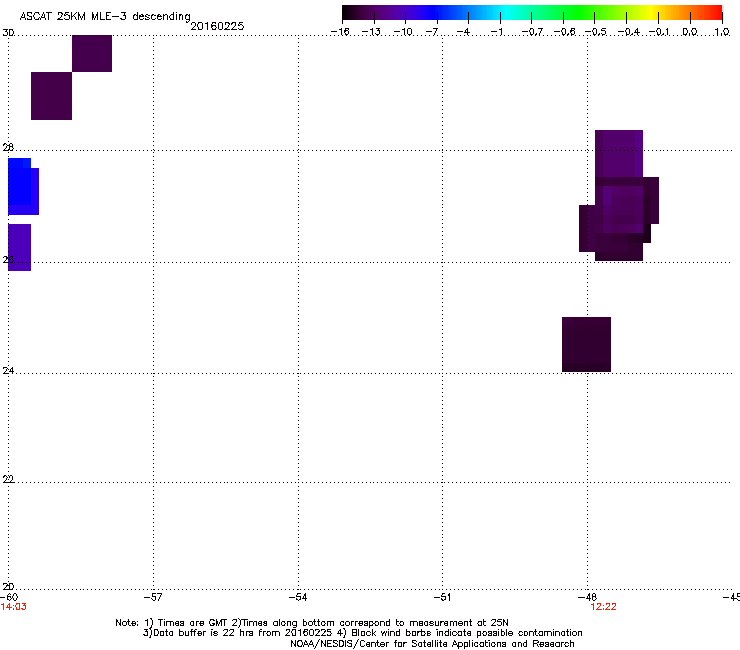This screenshot has width=740, height=650.
Task: Click the latitude label 30
Action: pyautogui.click(x=8, y=33)
